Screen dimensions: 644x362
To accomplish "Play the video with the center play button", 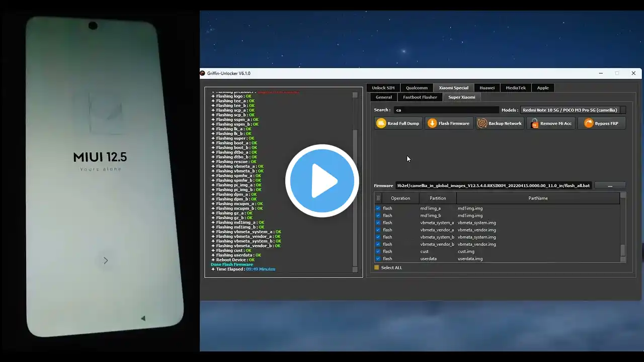I will pos(322,181).
